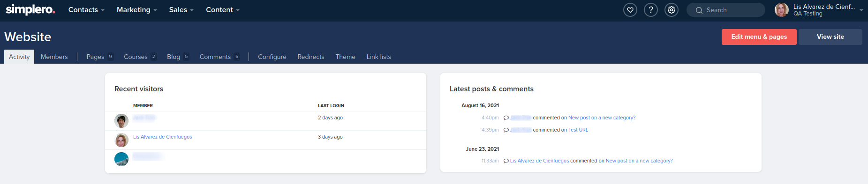Click comment bubble icon for 11:33am entry
This screenshot has height=184, width=868.
click(x=506, y=161)
